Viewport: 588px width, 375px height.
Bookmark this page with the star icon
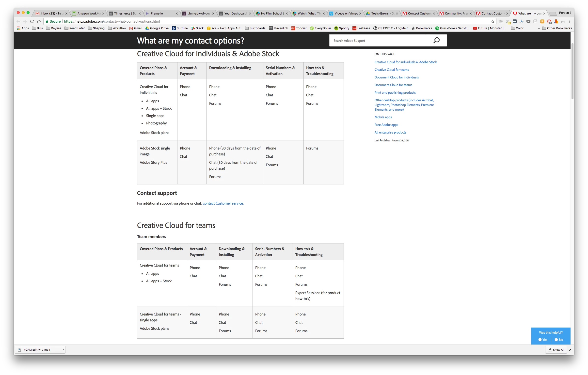tap(493, 21)
